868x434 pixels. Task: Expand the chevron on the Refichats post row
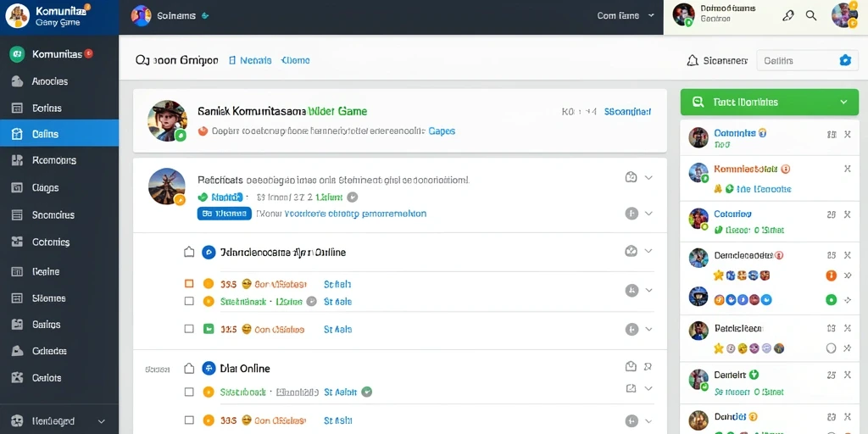coord(648,178)
